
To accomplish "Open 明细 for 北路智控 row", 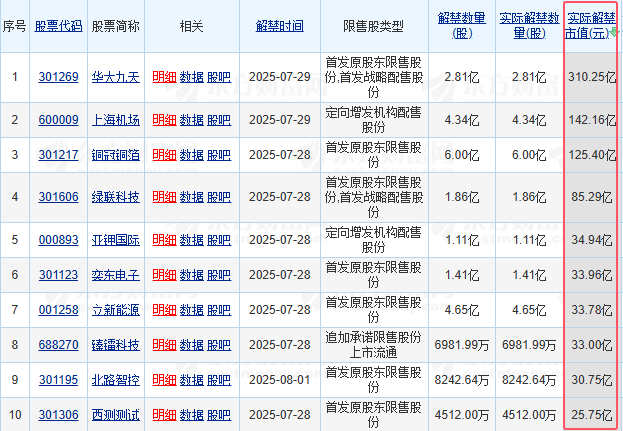I will 164,379.
